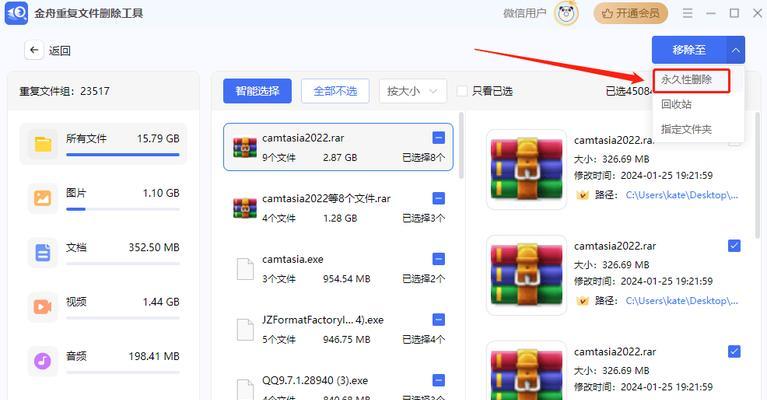
Task: Click the JZFormatFactory exe file icon
Action: (x=245, y=330)
